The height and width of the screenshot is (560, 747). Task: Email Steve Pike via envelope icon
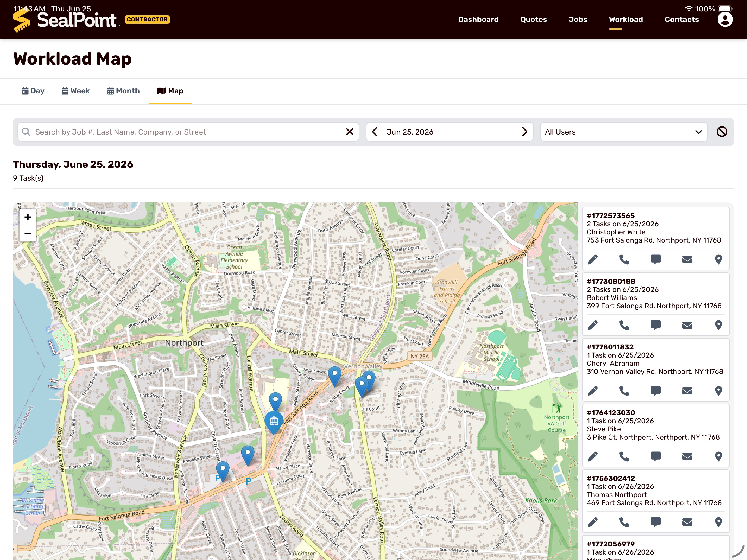tap(687, 456)
